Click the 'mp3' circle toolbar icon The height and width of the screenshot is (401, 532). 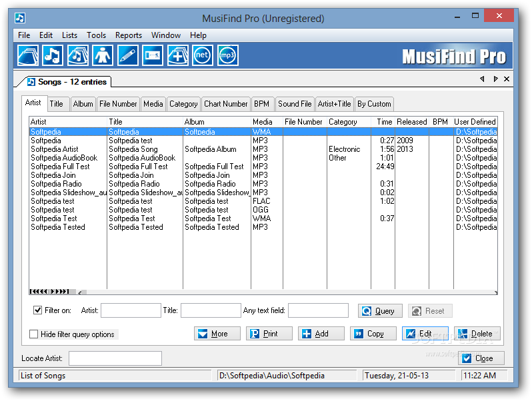pyautogui.click(x=227, y=55)
